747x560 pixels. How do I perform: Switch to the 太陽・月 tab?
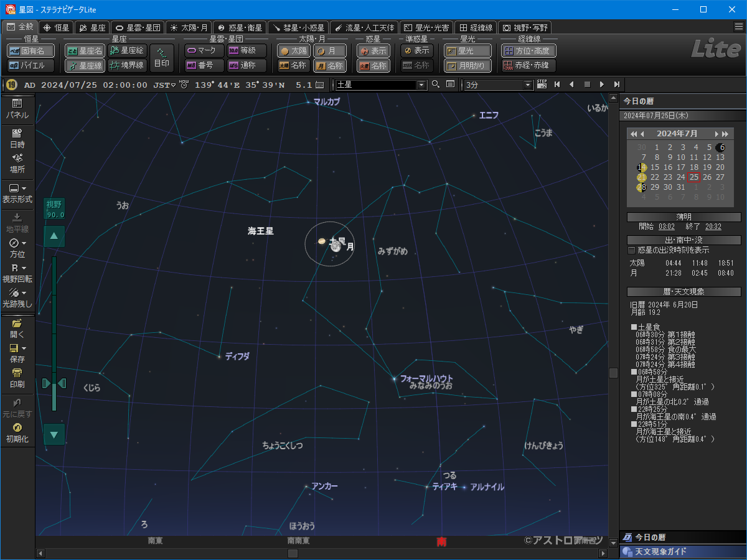[x=189, y=27]
